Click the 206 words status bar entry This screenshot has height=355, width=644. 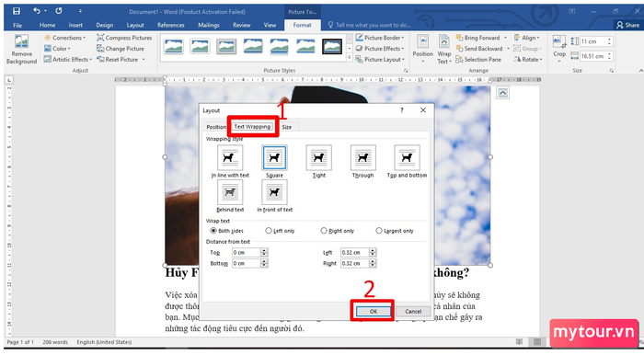click(55, 342)
